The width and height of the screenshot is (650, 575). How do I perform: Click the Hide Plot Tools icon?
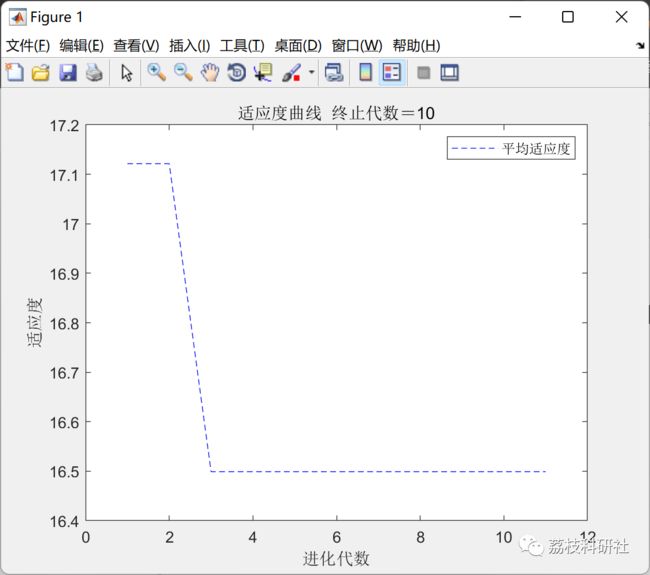pyautogui.click(x=424, y=73)
